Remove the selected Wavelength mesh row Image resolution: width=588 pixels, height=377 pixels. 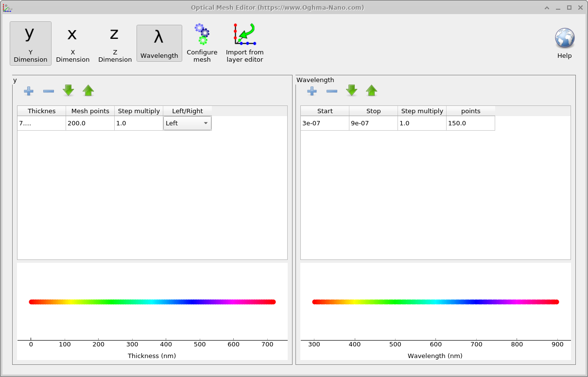click(331, 91)
